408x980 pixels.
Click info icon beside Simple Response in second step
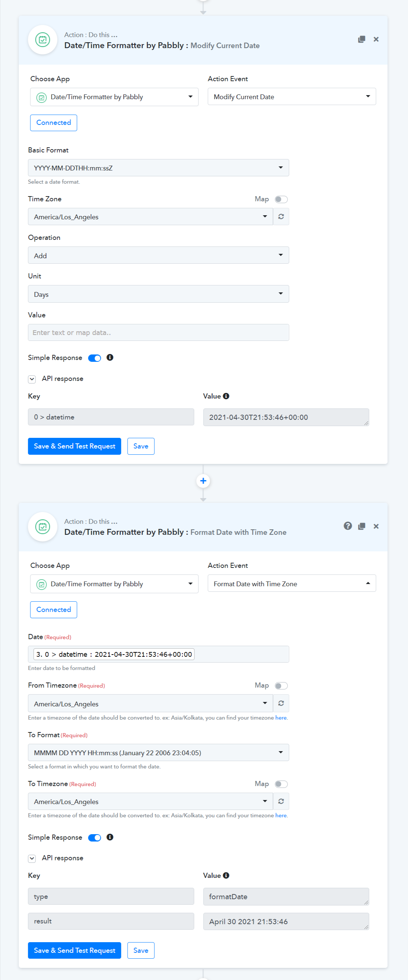(x=110, y=837)
